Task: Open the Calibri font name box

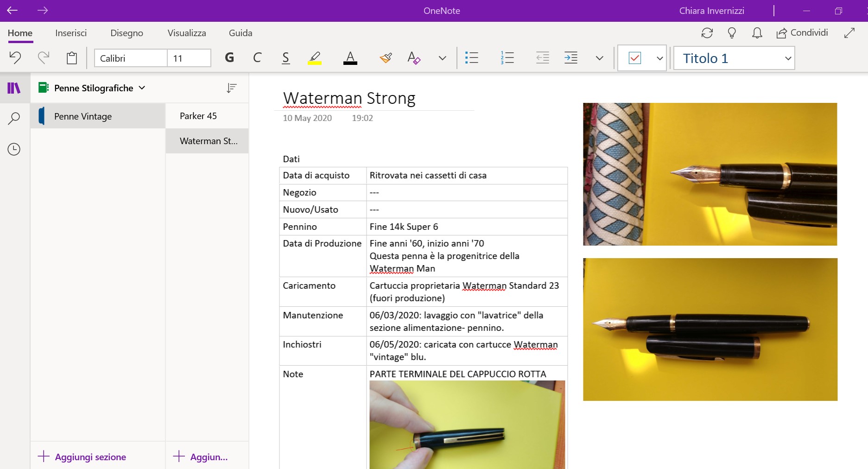Action: point(131,58)
